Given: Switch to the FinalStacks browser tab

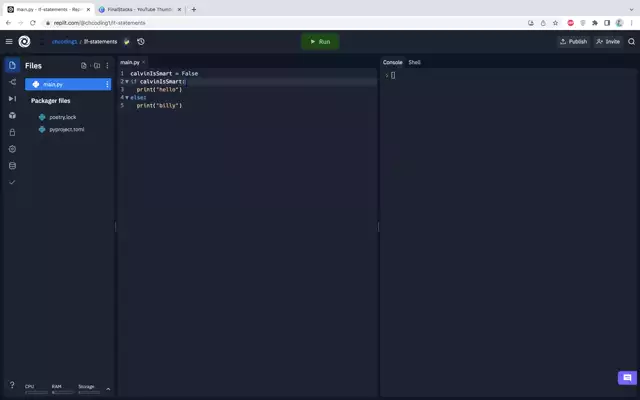Looking at the screenshot, I should coord(140,9).
